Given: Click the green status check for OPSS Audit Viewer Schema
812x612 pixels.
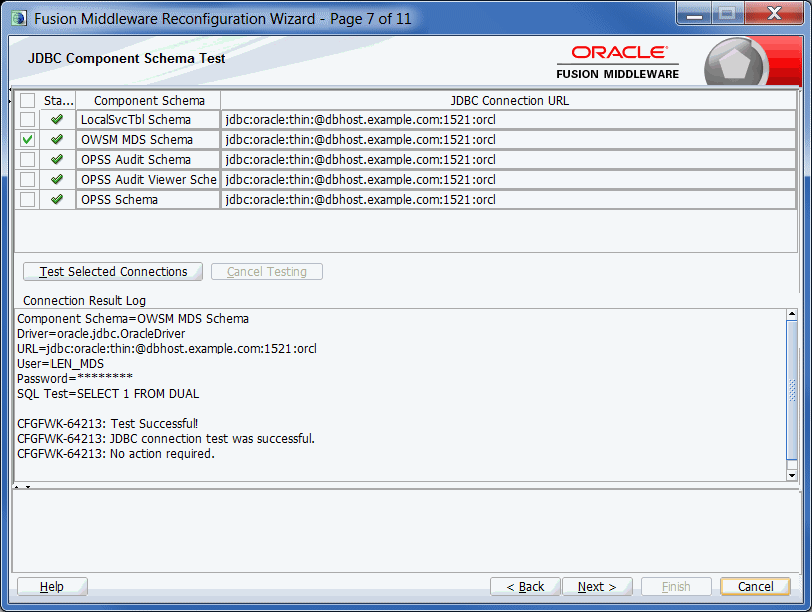Looking at the screenshot, I should point(57,179).
